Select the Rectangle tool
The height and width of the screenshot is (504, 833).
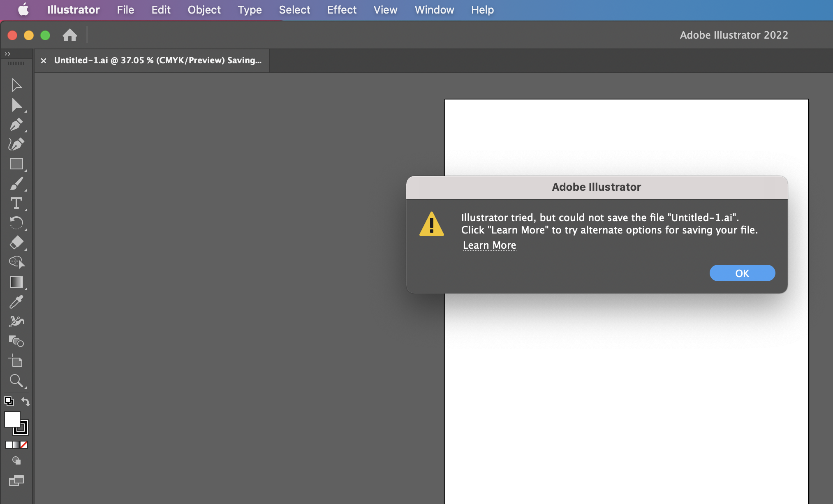point(16,164)
